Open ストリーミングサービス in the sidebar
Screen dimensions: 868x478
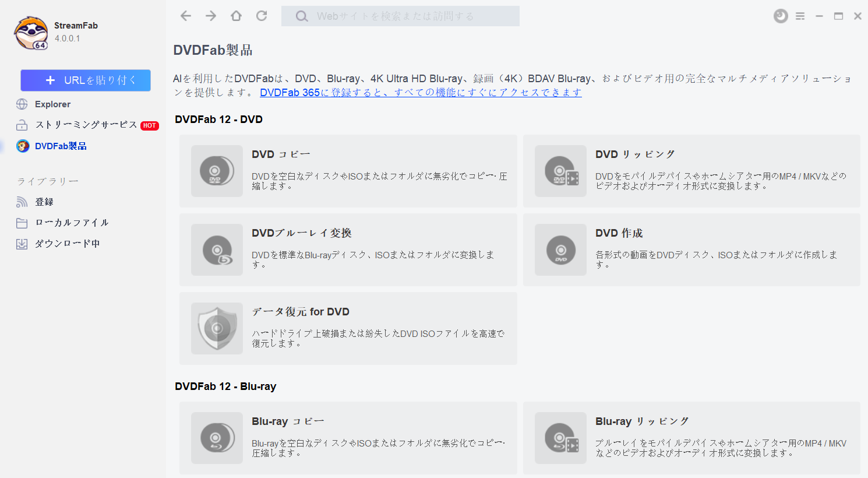tap(86, 125)
